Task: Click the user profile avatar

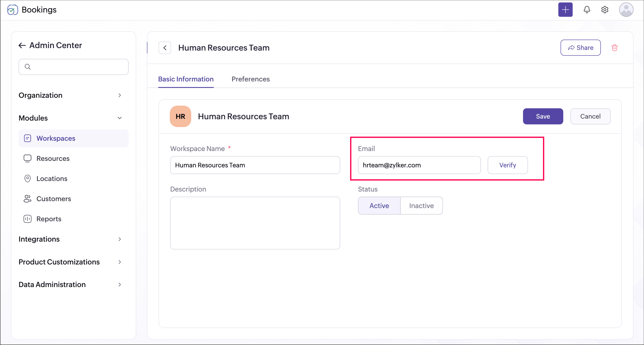Action: (x=626, y=10)
